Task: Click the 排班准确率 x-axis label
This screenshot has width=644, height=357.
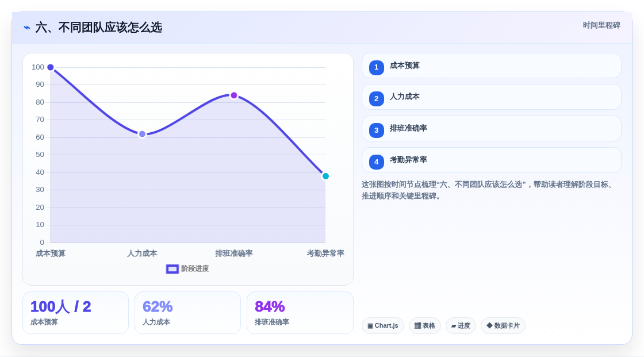Action: coord(233,254)
